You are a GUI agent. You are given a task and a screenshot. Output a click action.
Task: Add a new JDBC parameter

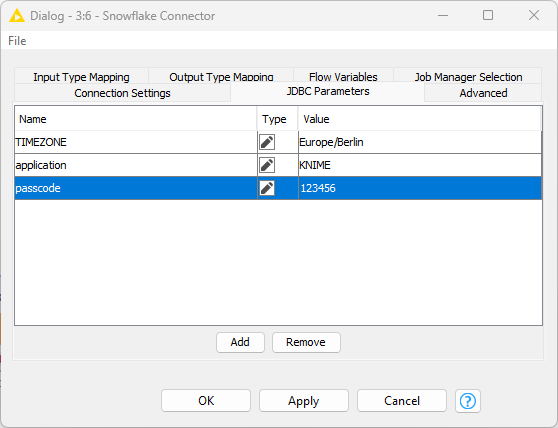tap(240, 342)
